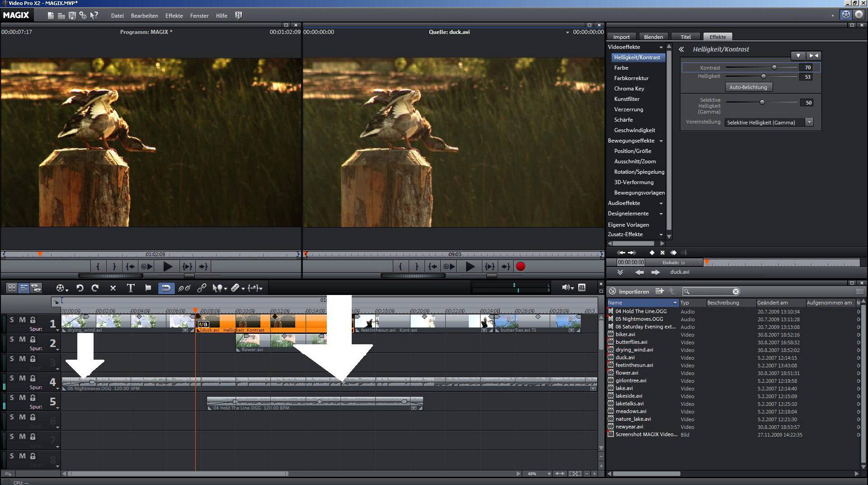
Task: Solo track 4 with the S button
Action: click(12, 378)
